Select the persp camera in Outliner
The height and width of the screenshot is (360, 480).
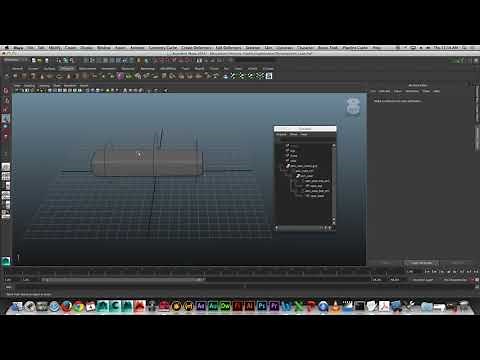[293, 146]
